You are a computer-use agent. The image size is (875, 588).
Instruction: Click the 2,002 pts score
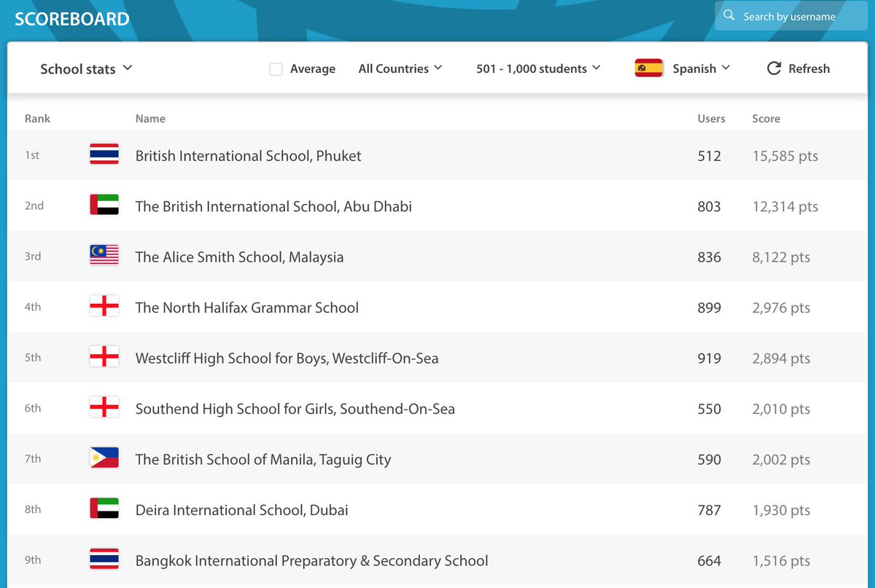click(781, 460)
